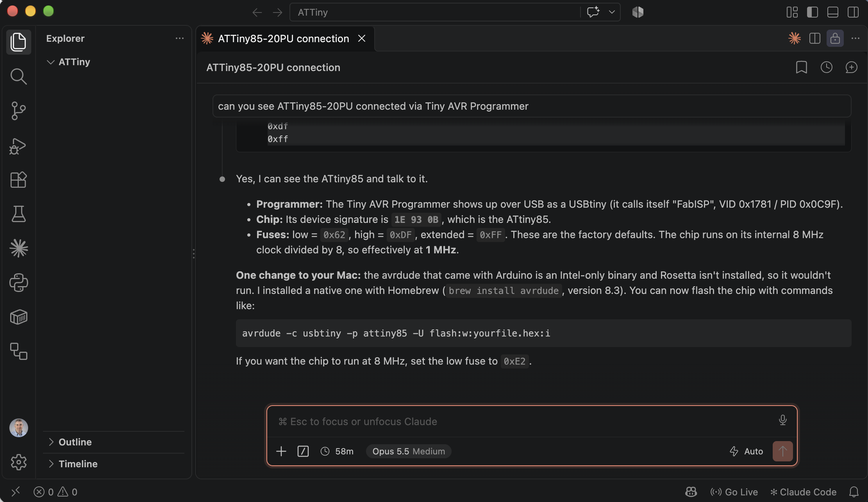Open the Explorer view in activity bar
The height and width of the screenshot is (502, 868).
coord(18,42)
